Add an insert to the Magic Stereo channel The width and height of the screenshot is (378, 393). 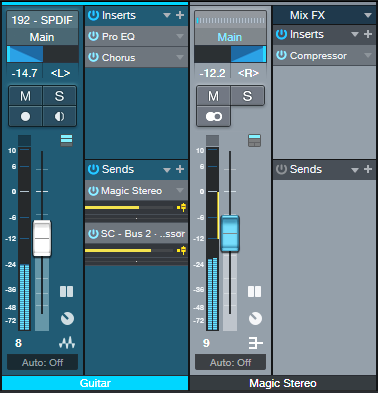click(368, 34)
